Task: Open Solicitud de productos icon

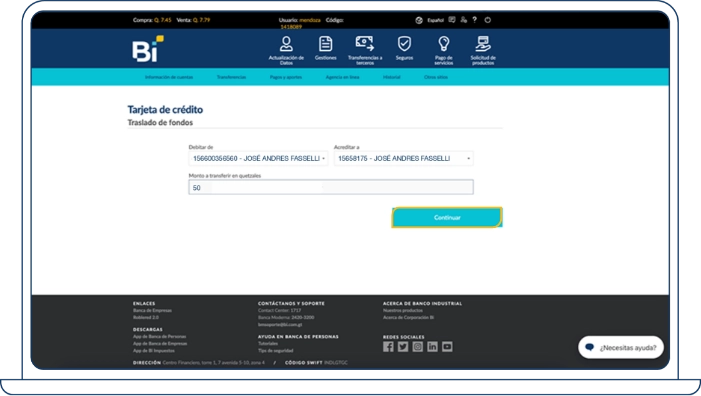Action: click(483, 44)
